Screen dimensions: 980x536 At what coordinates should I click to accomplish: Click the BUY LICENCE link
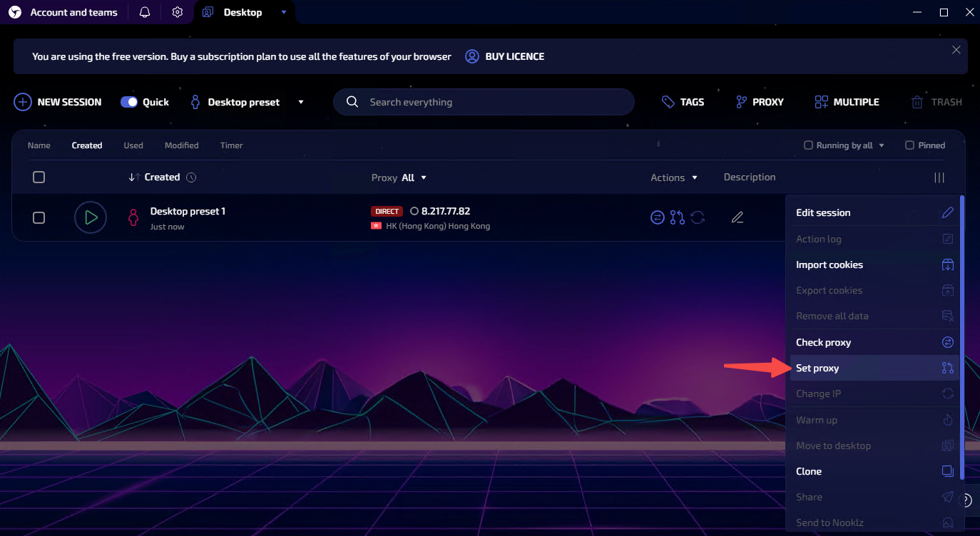click(505, 56)
